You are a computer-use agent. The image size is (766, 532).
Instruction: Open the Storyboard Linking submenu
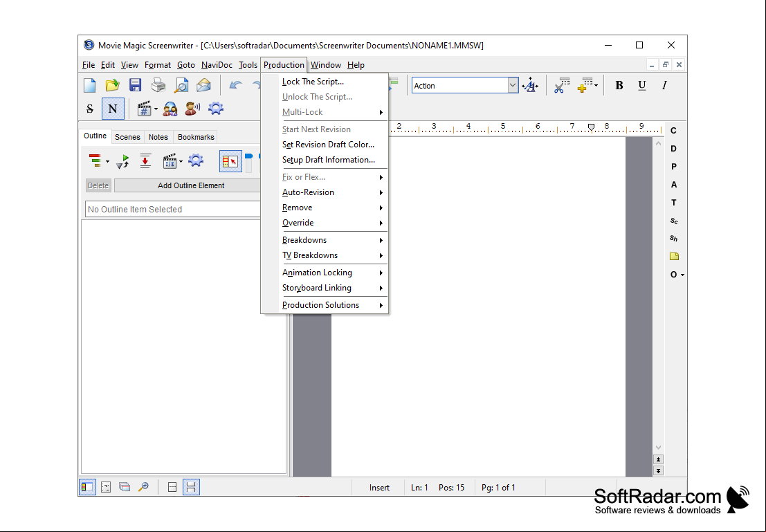(325, 288)
